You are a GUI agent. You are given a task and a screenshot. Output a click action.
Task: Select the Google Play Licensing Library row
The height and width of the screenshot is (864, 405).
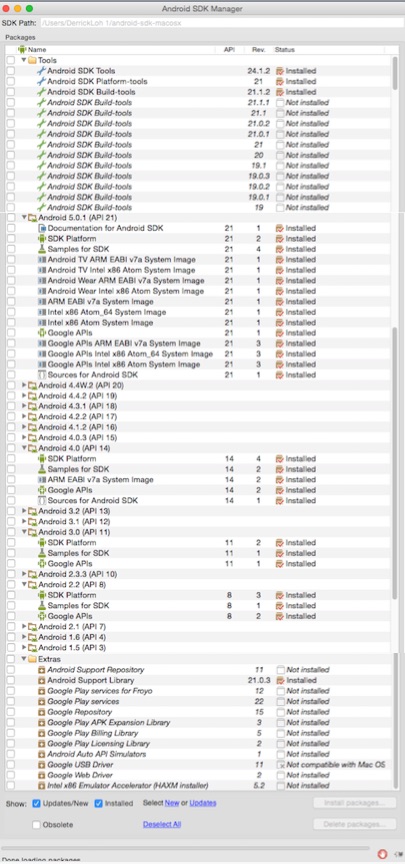pos(198,743)
